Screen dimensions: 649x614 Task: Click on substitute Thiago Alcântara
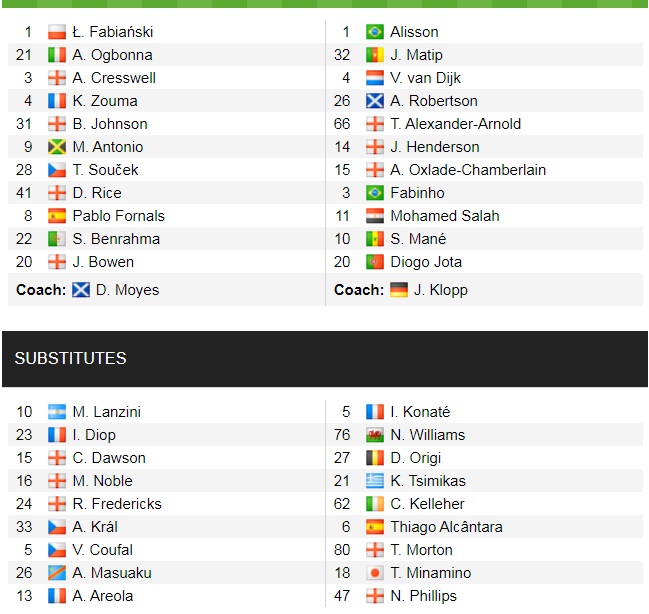pos(446,527)
